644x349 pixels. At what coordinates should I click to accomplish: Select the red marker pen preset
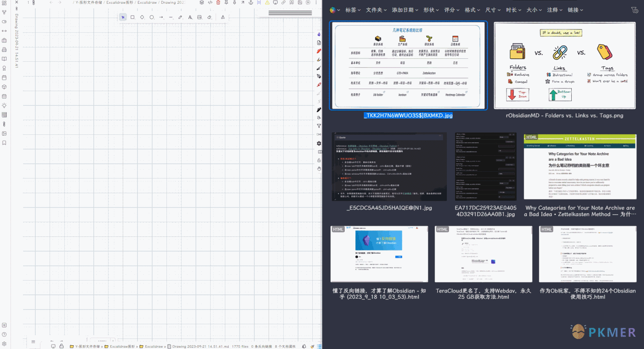pyautogui.click(x=319, y=51)
